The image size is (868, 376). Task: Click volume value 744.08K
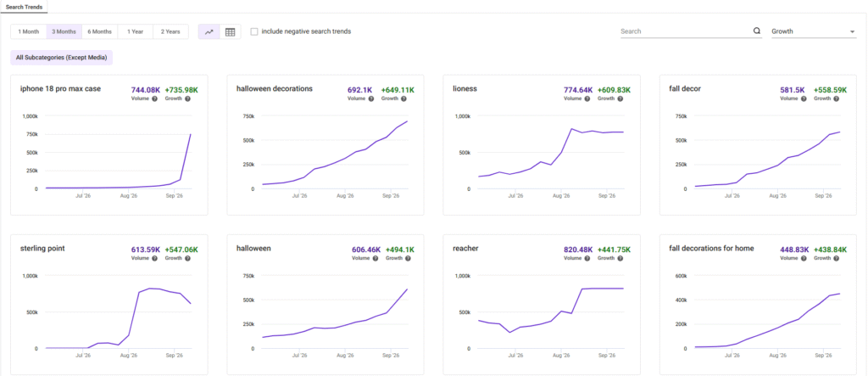[146, 90]
